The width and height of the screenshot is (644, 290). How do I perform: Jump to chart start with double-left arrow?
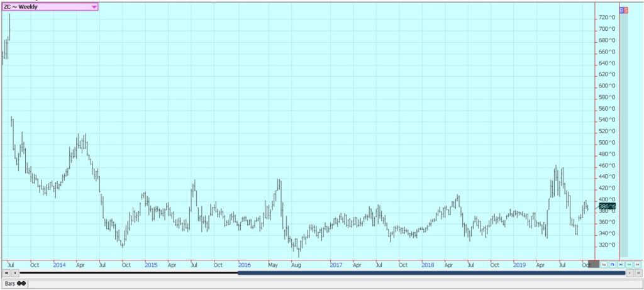pyautogui.click(x=6, y=273)
